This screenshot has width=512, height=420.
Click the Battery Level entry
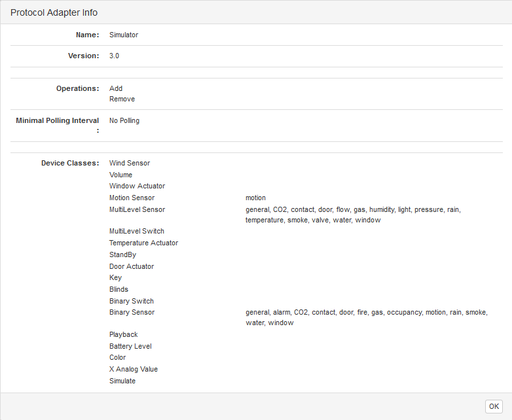point(130,346)
